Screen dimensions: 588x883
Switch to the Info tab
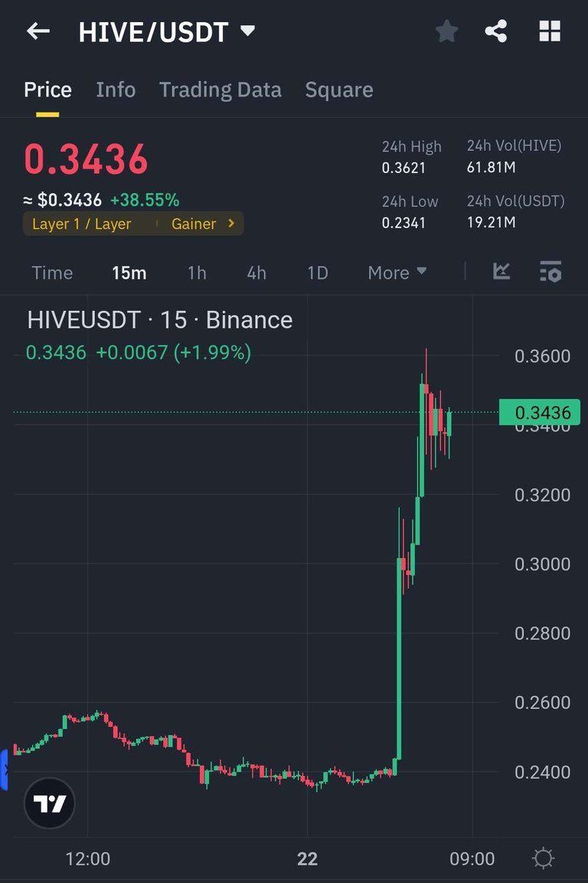point(116,90)
